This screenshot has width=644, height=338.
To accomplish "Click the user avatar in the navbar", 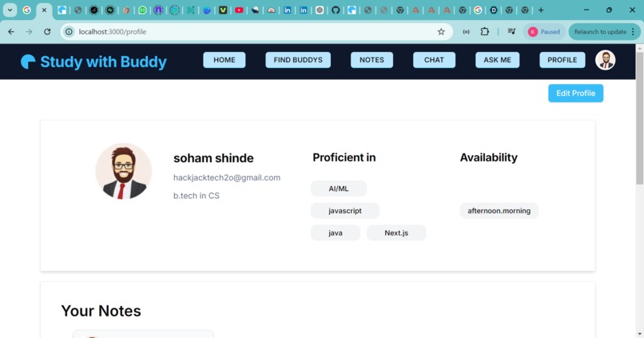I will (x=606, y=60).
